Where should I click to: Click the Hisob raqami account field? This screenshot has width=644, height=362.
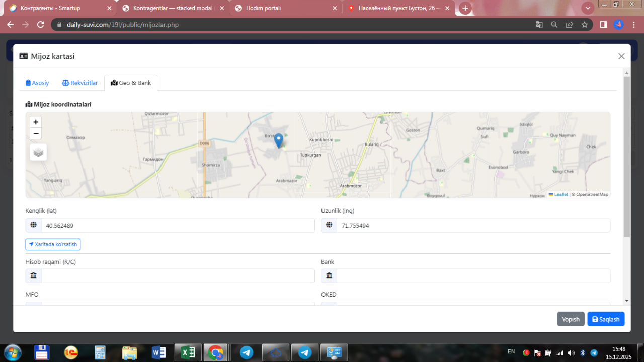tap(177, 276)
